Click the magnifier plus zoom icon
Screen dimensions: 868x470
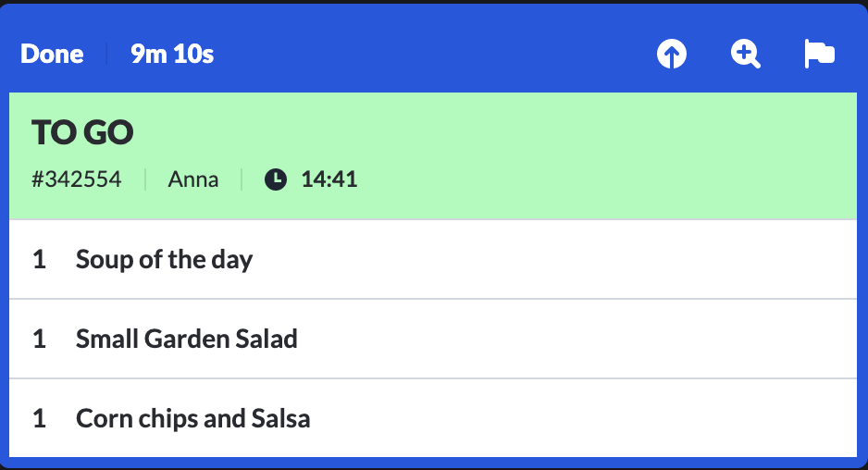(745, 55)
